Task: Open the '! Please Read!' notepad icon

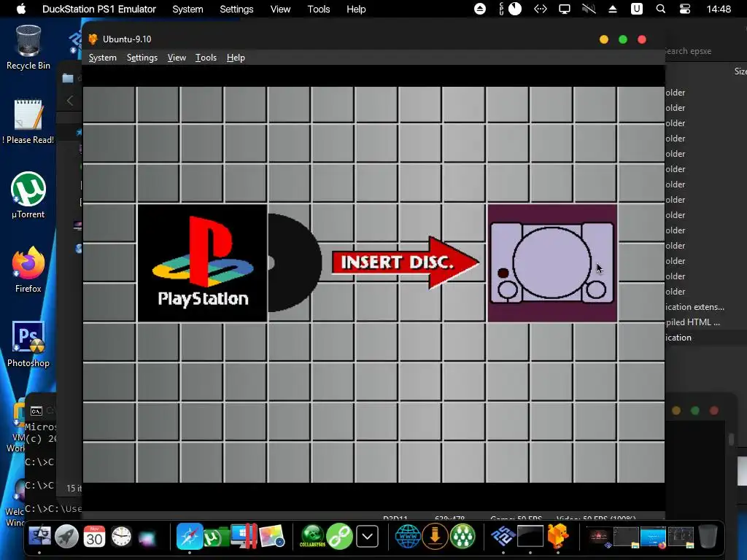Action: [x=28, y=122]
